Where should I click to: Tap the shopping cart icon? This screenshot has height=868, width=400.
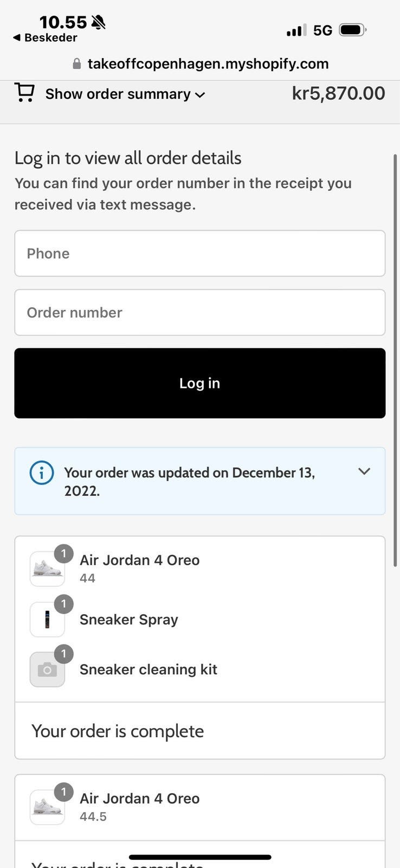click(x=24, y=93)
